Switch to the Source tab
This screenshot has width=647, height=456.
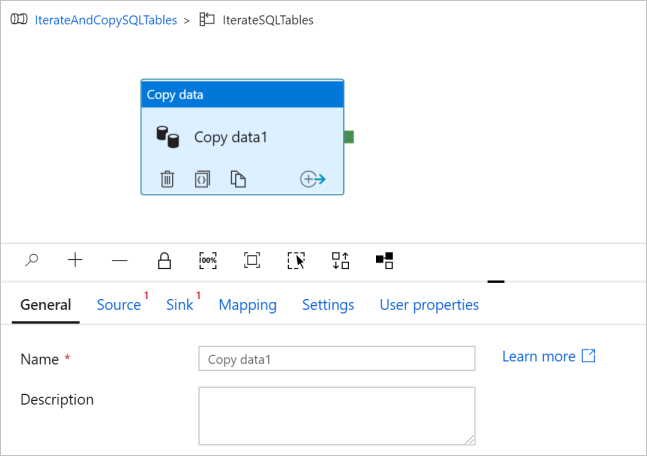[118, 305]
